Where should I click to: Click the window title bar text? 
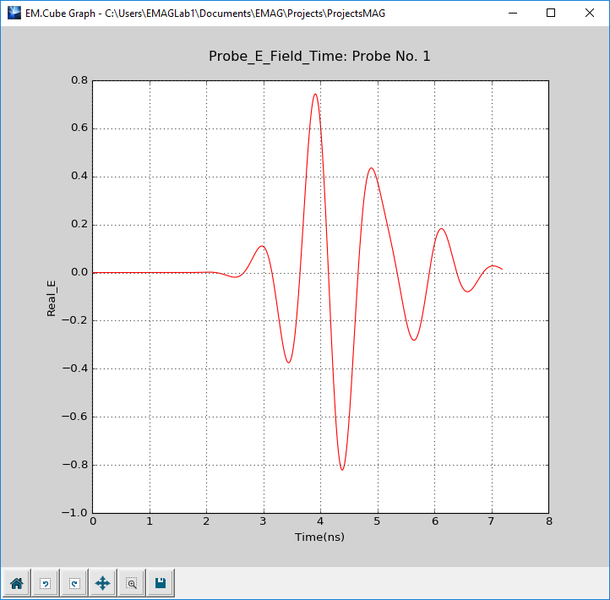[x=205, y=13]
